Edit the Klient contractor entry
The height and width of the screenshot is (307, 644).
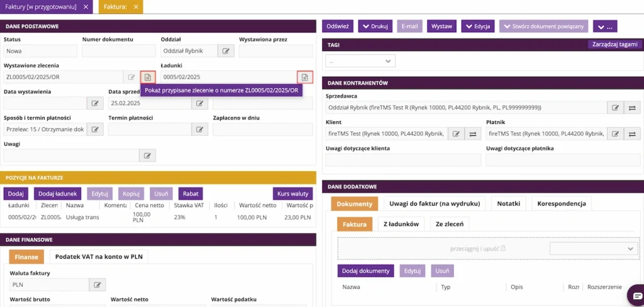[x=456, y=133]
